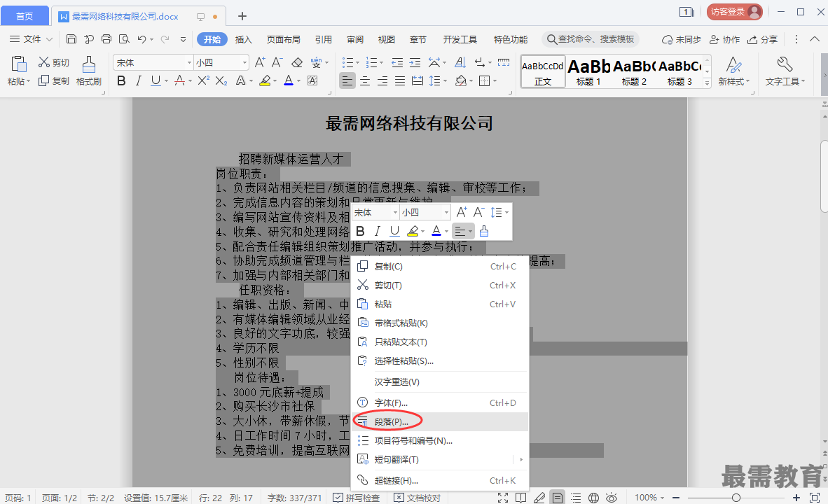Screen dimensions: 828x504
Task: Select Hyperlink (超链接) in context menu
Action: [x=440, y=480]
